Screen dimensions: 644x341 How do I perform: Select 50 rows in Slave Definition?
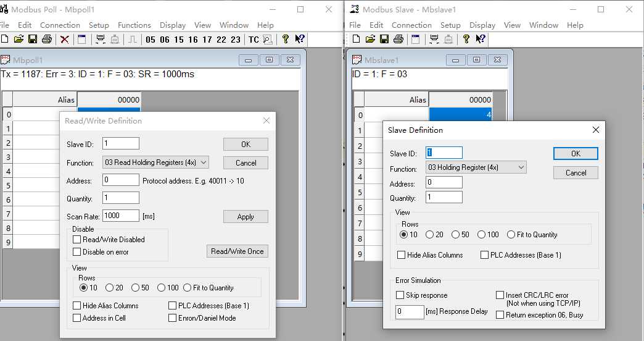pos(455,235)
